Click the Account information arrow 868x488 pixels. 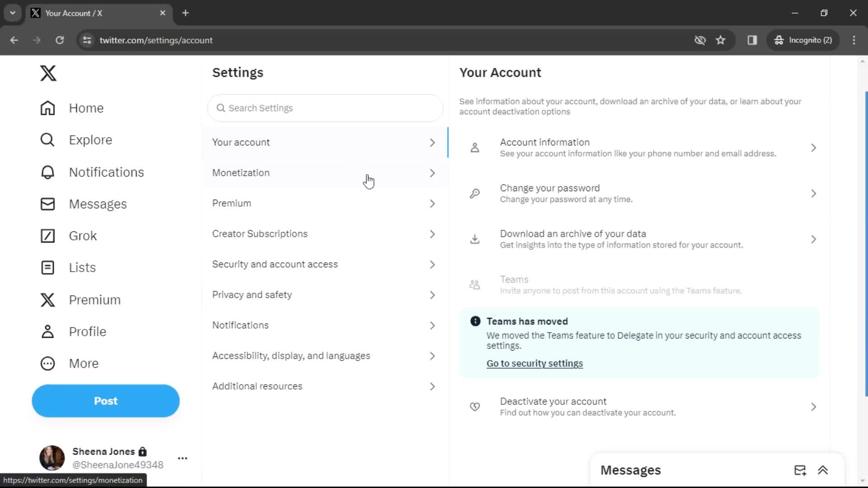click(x=814, y=147)
